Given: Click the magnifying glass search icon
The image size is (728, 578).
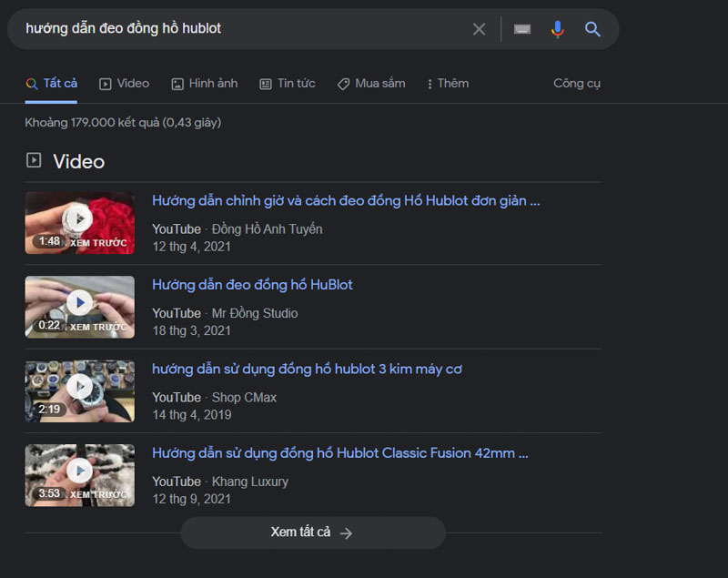Looking at the screenshot, I should point(592,28).
